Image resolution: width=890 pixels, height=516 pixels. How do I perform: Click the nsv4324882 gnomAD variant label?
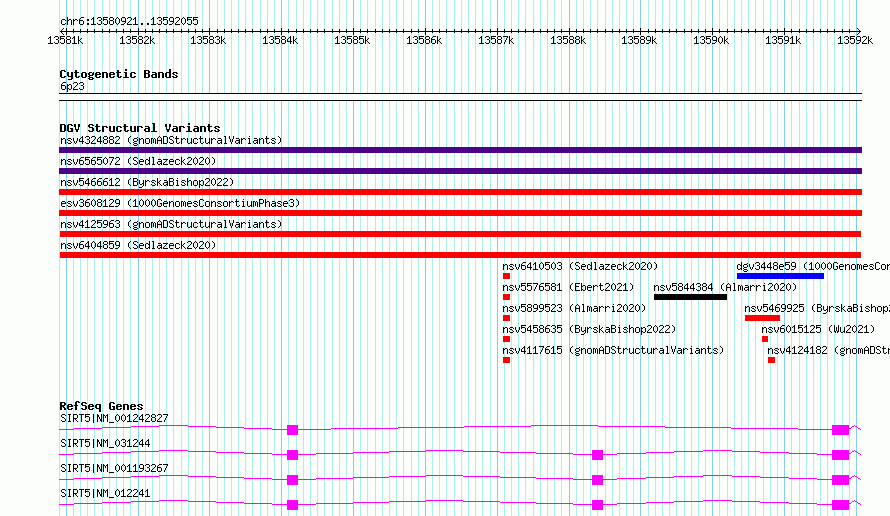coord(171,140)
